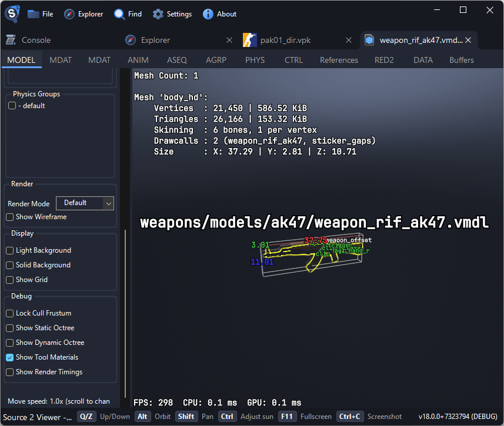The image size is (504, 426).
Task: Enable Show Wireframe rendering
Action: (10, 217)
